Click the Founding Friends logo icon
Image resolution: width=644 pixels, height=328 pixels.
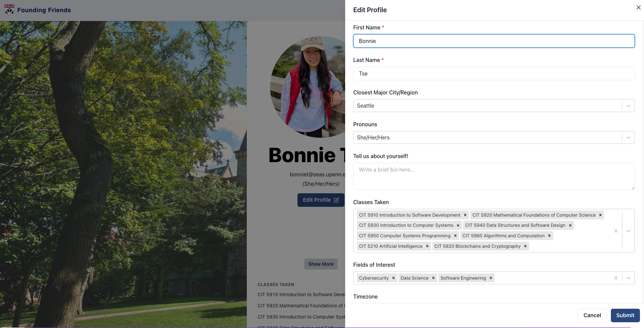9,10
